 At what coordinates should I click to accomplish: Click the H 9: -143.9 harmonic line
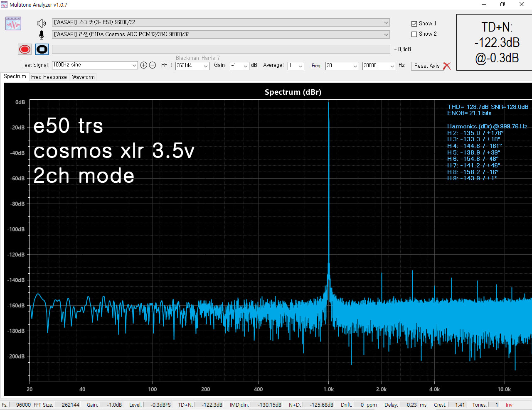point(472,178)
